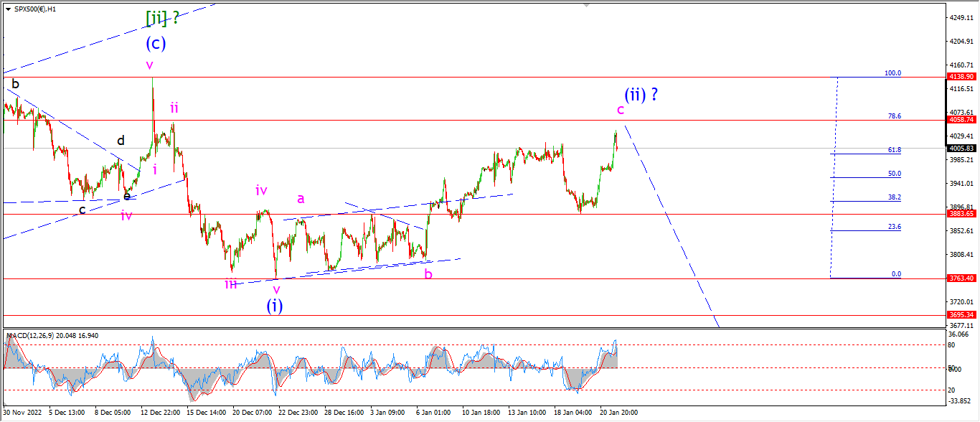The image size is (980, 422).
Task: Open the arrow beside SPX500 symbol title
Action: (x=7, y=9)
